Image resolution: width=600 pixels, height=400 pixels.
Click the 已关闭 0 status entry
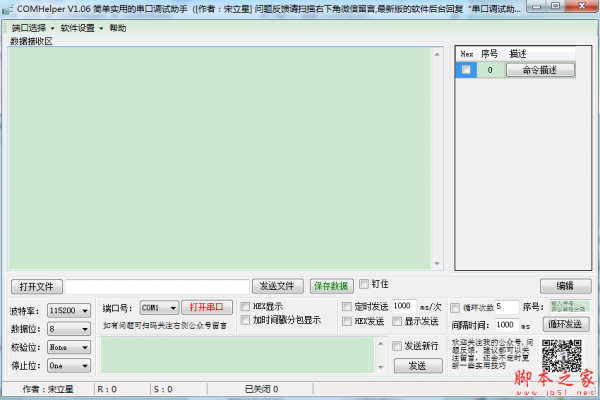point(261,389)
